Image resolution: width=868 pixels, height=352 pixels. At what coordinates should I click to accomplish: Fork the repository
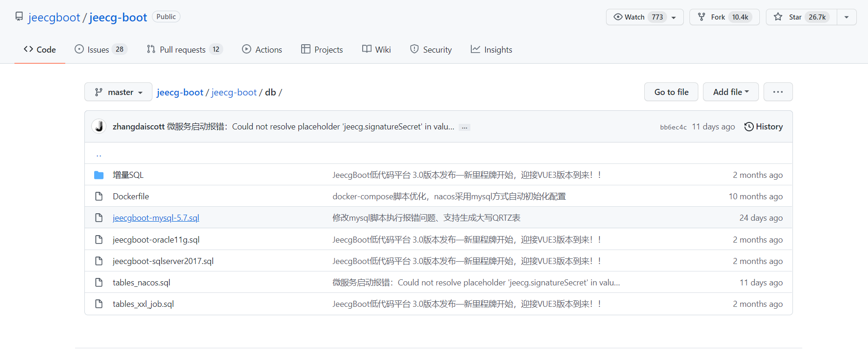724,17
